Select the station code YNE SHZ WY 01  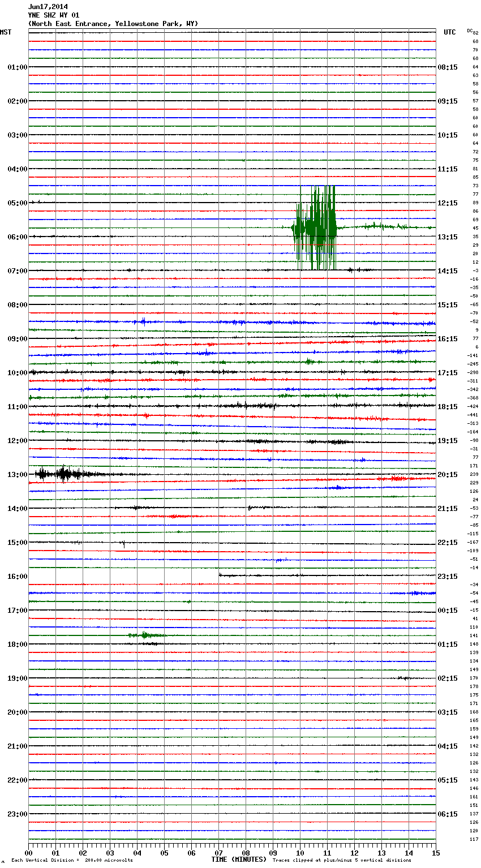tap(54, 15)
